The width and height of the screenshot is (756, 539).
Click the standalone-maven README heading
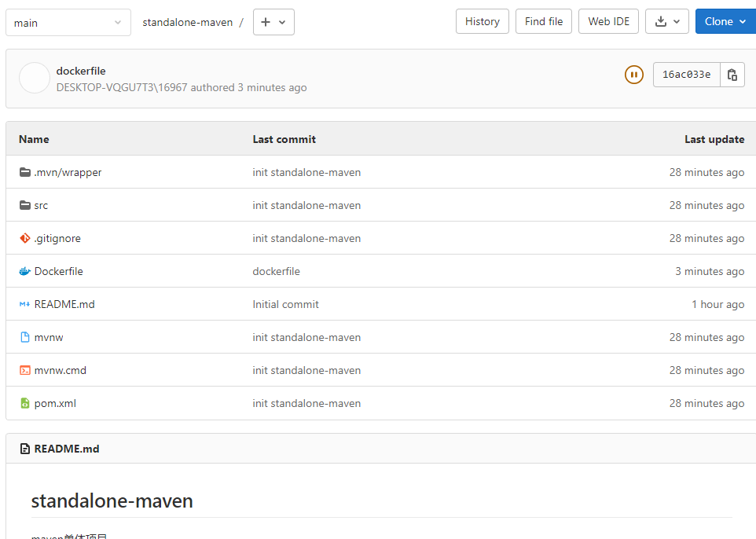click(112, 501)
